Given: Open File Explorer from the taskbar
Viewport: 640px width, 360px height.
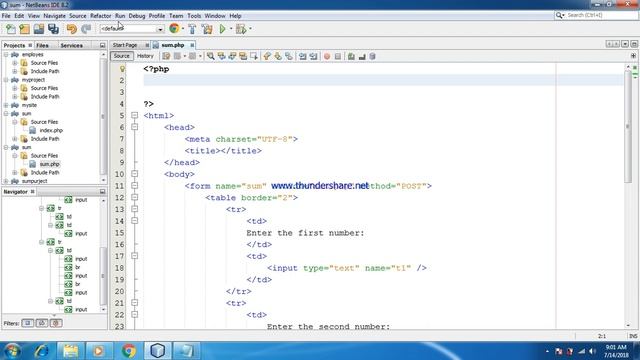Looking at the screenshot, I should tap(71, 351).
